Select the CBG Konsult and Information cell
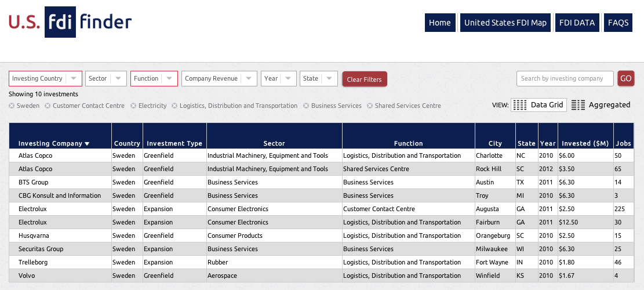The width and height of the screenshot is (644, 290). [x=60, y=195]
